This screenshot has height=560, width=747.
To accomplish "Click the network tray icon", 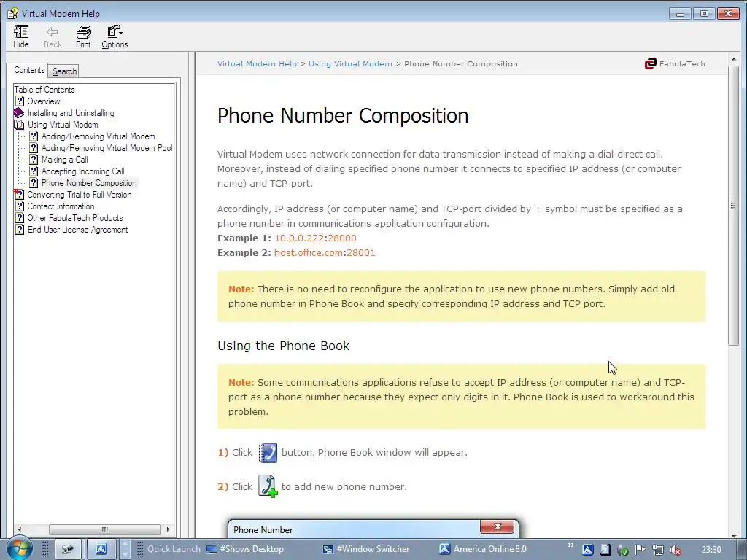I will 658,550.
